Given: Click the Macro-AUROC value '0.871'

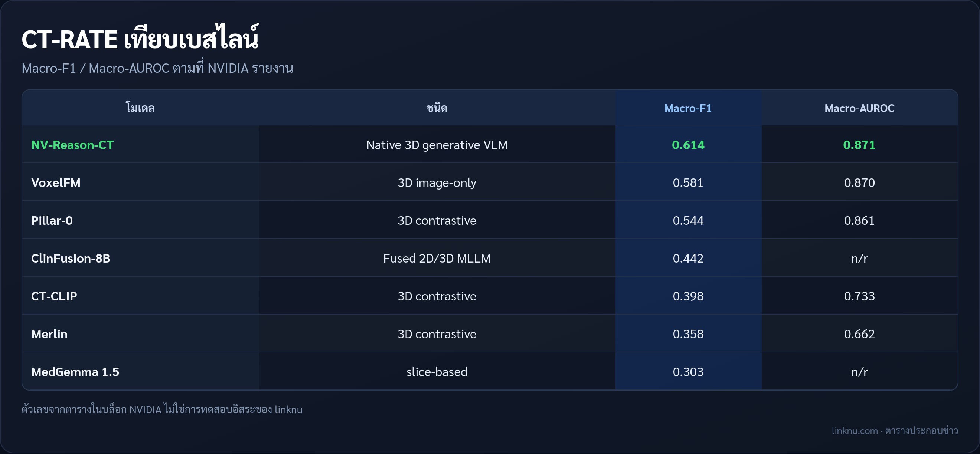Looking at the screenshot, I should tap(859, 145).
